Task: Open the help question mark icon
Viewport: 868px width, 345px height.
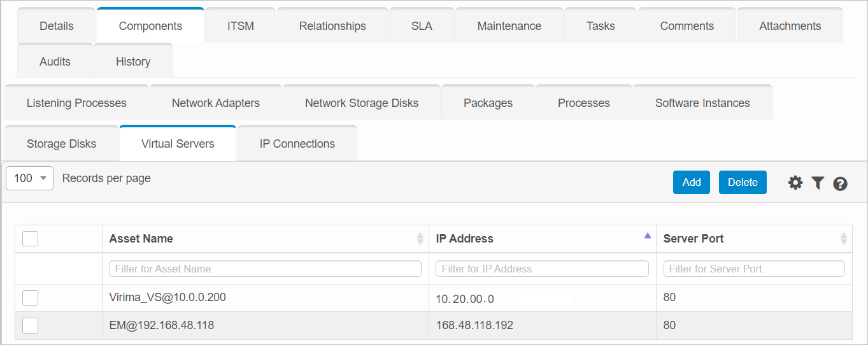Action: (840, 184)
